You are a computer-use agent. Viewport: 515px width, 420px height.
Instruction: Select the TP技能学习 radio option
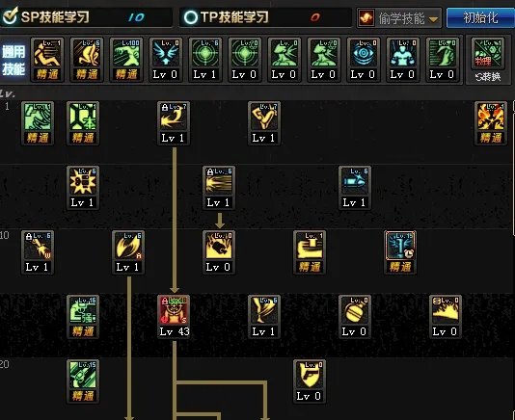[x=190, y=17]
